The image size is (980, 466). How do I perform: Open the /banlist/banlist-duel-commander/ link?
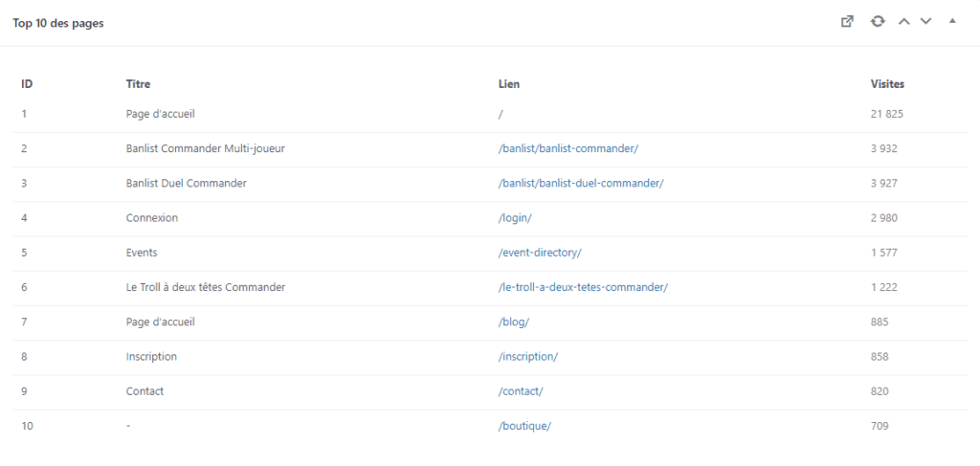tap(581, 184)
